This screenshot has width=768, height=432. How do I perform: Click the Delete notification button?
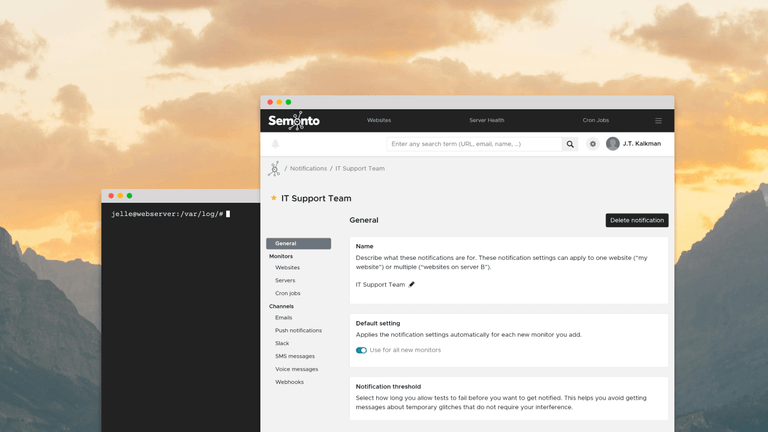point(637,220)
